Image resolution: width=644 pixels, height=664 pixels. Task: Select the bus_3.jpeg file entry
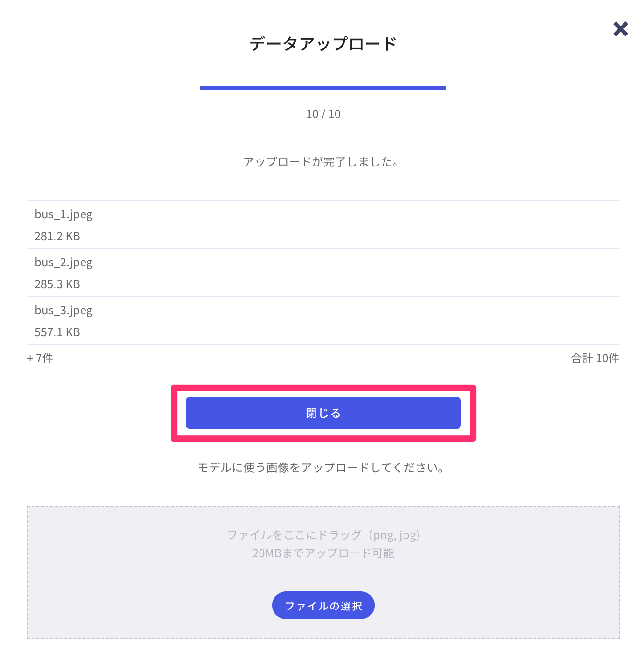63,310
